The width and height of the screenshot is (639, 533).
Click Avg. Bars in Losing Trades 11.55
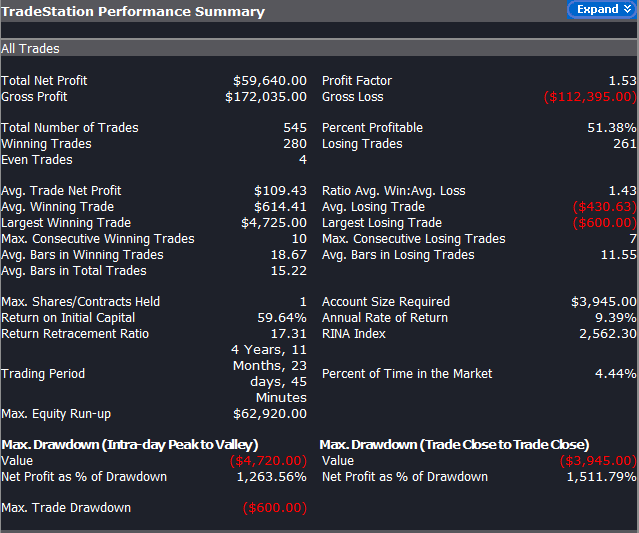coord(619,255)
